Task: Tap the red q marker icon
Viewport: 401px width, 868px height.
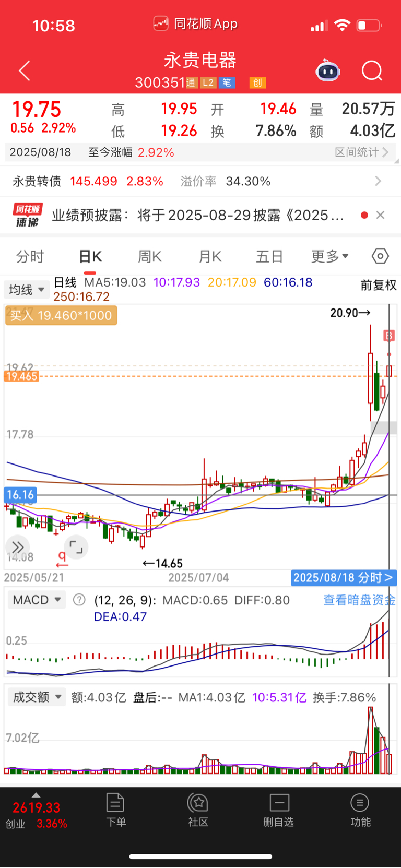Action: point(62,558)
